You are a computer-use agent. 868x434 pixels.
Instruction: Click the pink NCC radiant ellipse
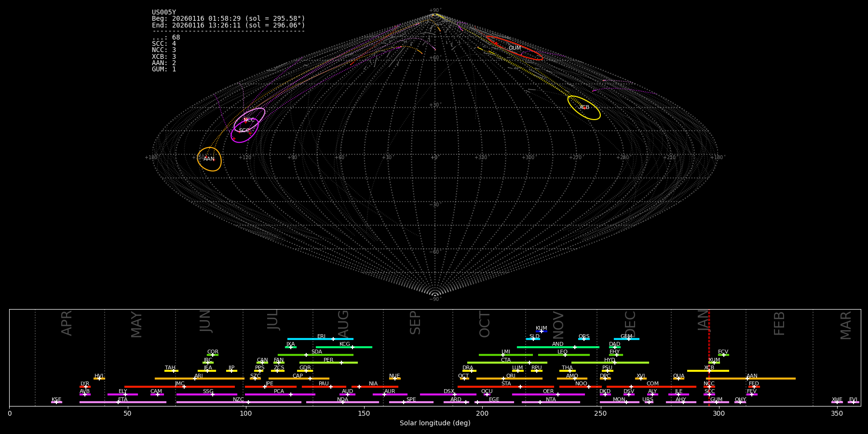[249, 120]
